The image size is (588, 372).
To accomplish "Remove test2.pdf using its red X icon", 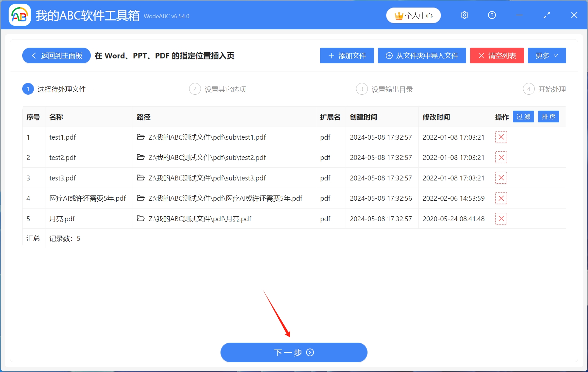I will 501,157.
